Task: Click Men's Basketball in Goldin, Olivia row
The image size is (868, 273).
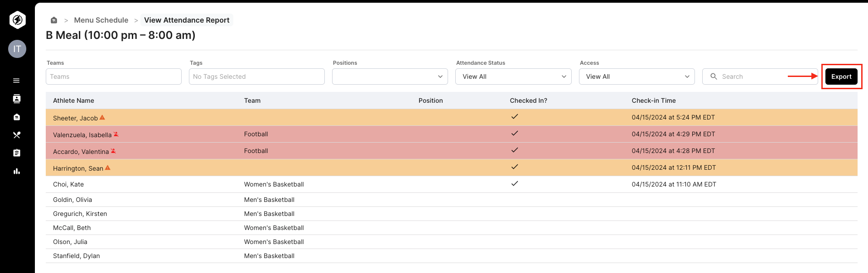Action: click(269, 200)
